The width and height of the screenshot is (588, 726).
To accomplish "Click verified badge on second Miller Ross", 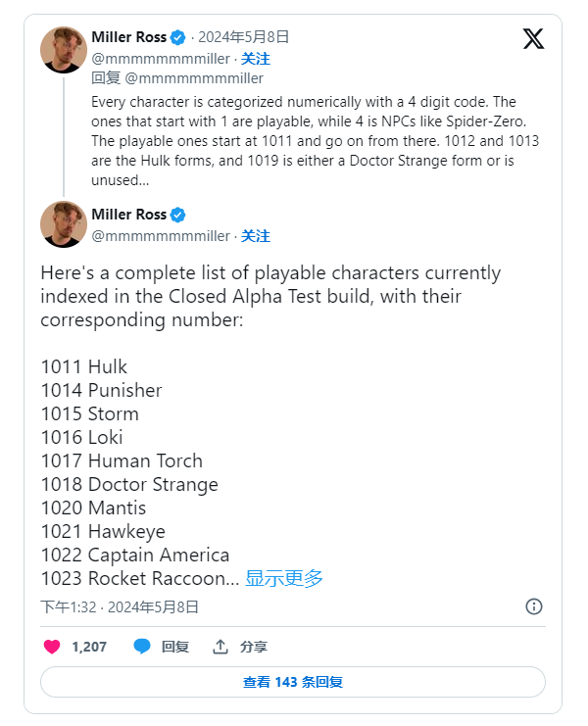I will coord(178,215).
